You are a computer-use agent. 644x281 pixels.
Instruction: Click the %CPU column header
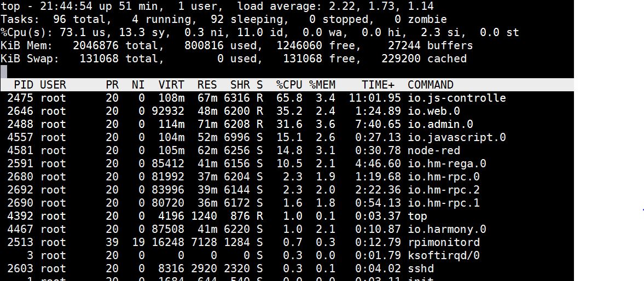[289, 85]
